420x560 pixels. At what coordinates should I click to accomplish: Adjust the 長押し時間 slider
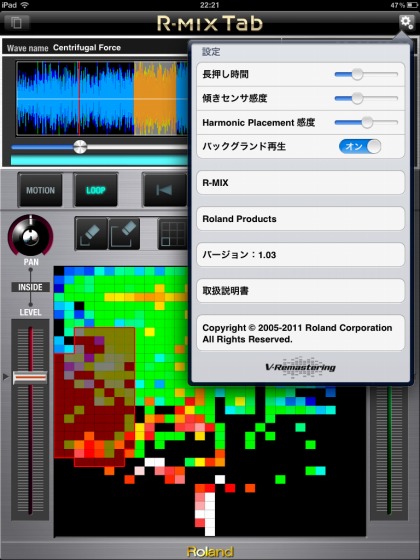366,74
